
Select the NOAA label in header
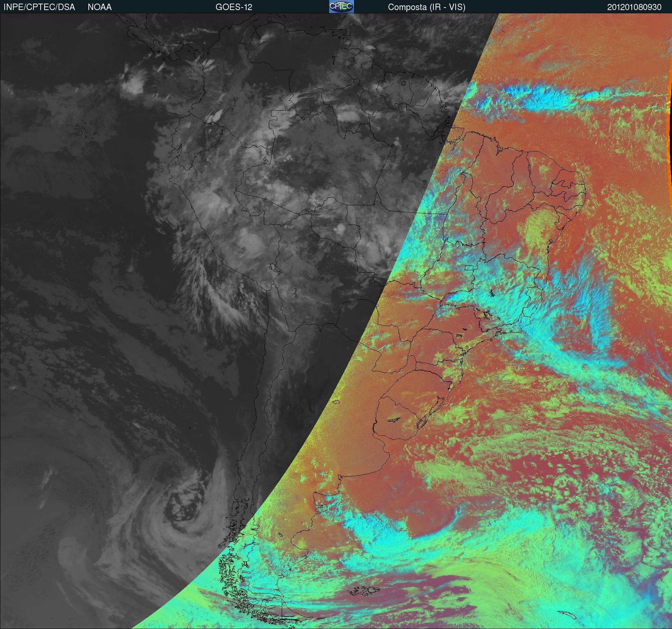point(100,7)
